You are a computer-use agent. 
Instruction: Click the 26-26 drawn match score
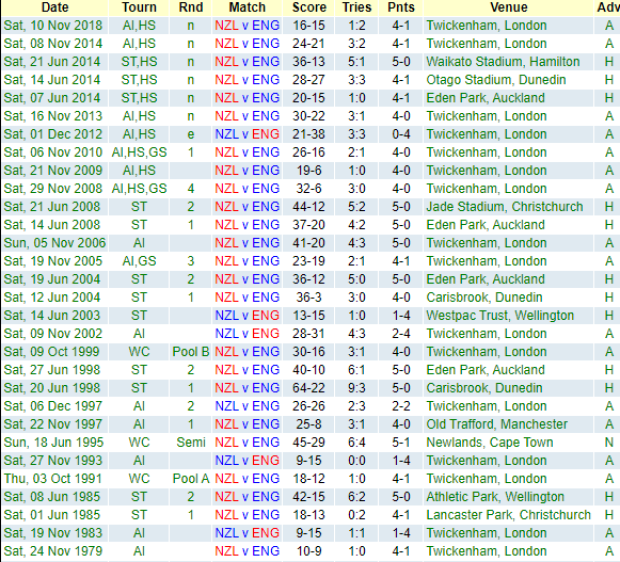[x=309, y=406]
